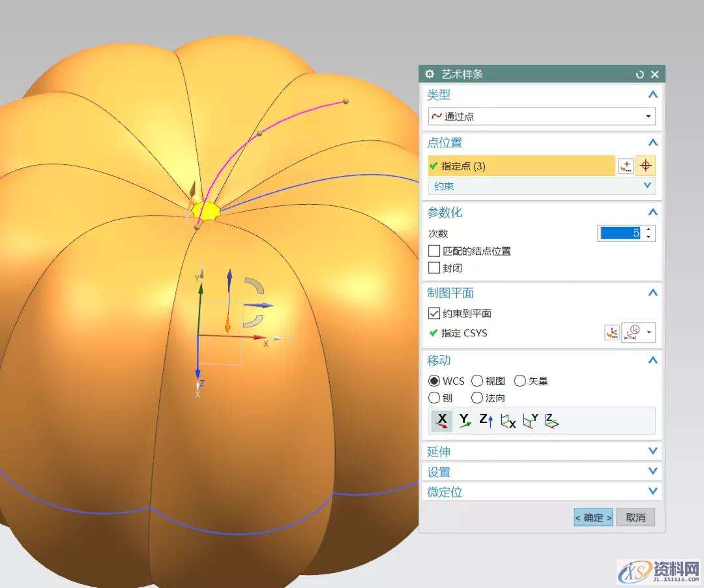704x588 pixels.
Task: Click the 取消 button
Action: point(635,517)
